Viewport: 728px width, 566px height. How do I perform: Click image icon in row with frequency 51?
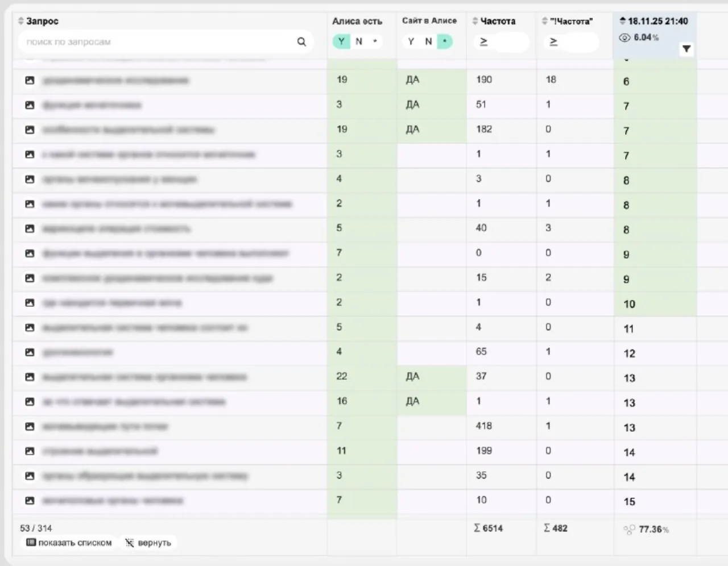click(30, 105)
